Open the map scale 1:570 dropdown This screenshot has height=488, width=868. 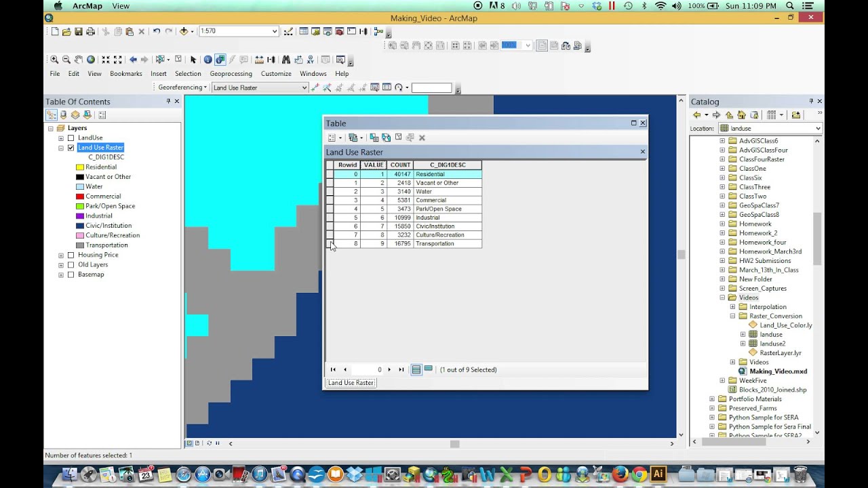tap(275, 31)
